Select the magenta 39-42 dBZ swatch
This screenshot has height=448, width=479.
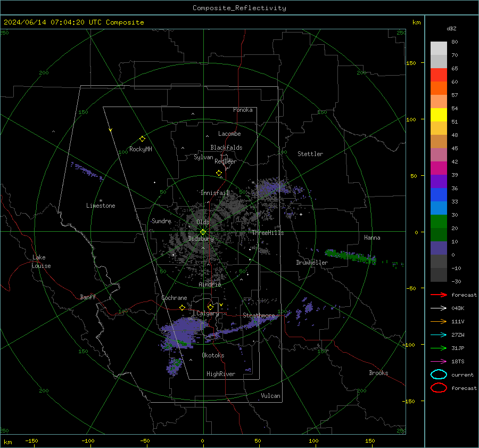coord(439,168)
